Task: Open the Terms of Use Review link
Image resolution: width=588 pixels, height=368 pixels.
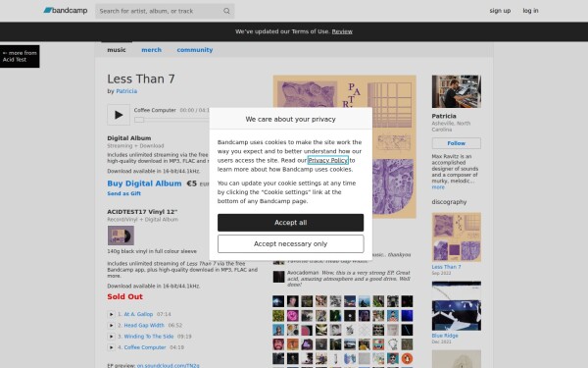Action: click(342, 31)
